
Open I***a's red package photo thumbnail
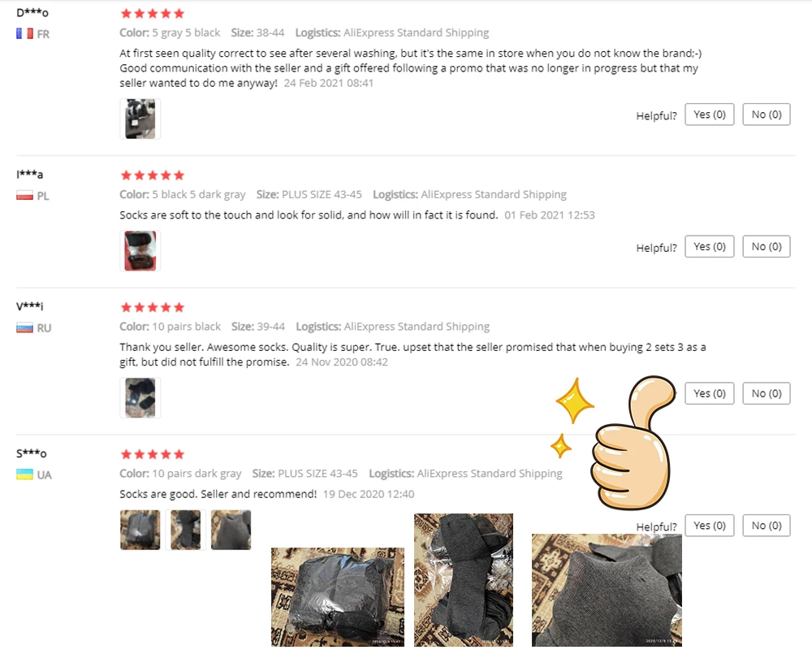tap(140, 251)
